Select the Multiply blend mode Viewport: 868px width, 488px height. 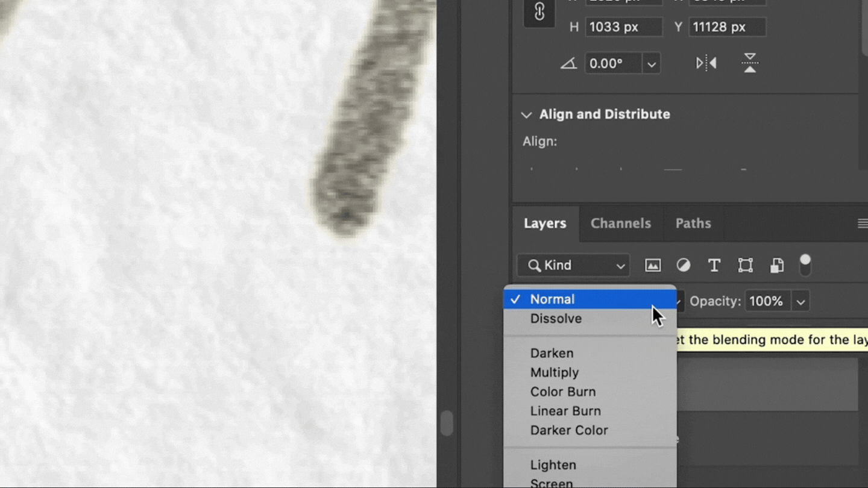(x=554, y=372)
